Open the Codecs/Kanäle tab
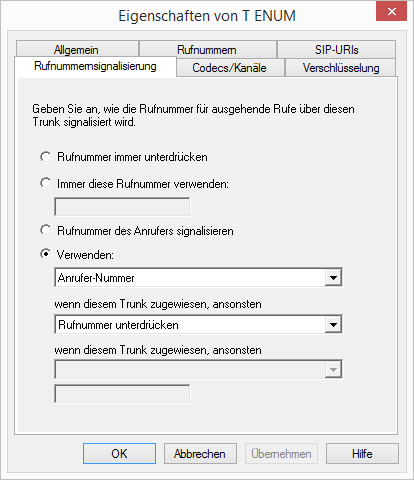 pos(230,68)
